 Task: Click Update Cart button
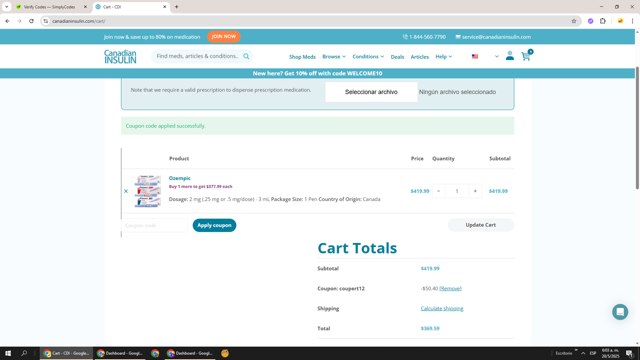pyautogui.click(x=481, y=225)
